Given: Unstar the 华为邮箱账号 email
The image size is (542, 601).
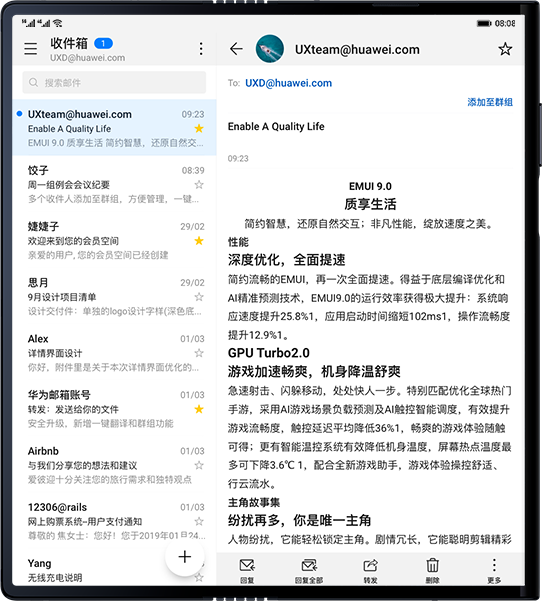Looking at the screenshot, I should click(199, 409).
